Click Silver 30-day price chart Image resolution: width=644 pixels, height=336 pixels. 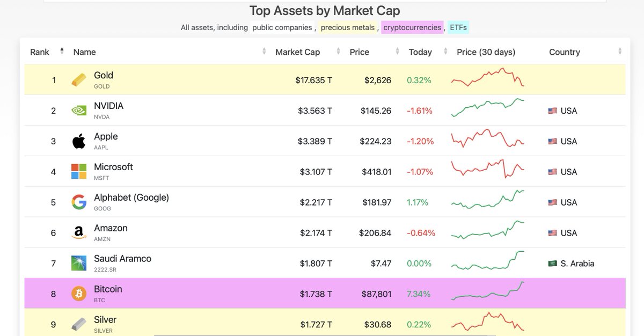tap(488, 322)
